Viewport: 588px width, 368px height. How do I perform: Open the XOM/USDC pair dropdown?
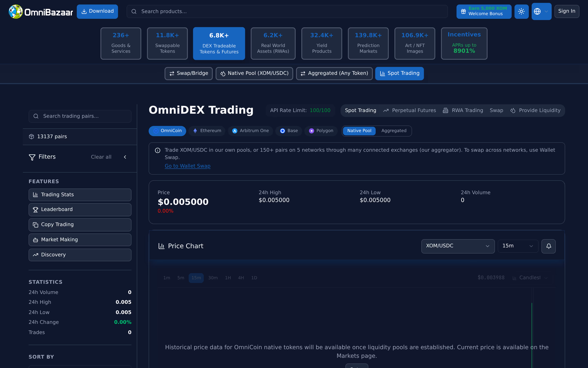point(458,246)
